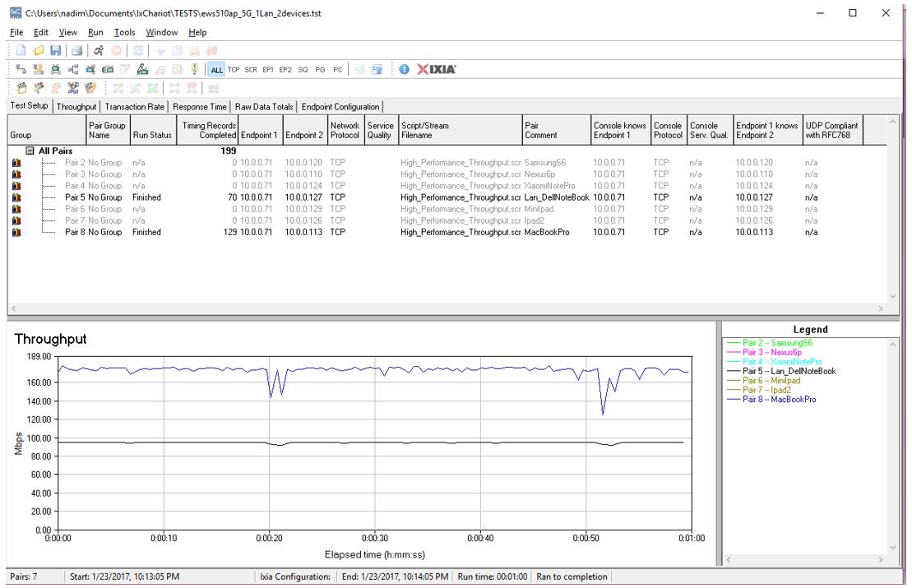Viewport: 912px width, 588px height.
Task: Click the pair icon beside Pair 2
Action: (x=16, y=163)
